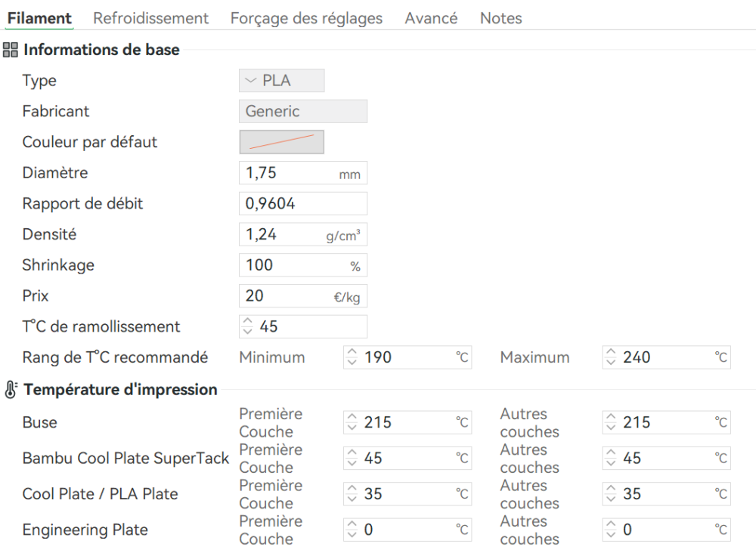Image resolution: width=756 pixels, height=553 pixels.
Task: Go to the Avancé tab
Action: (x=431, y=18)
